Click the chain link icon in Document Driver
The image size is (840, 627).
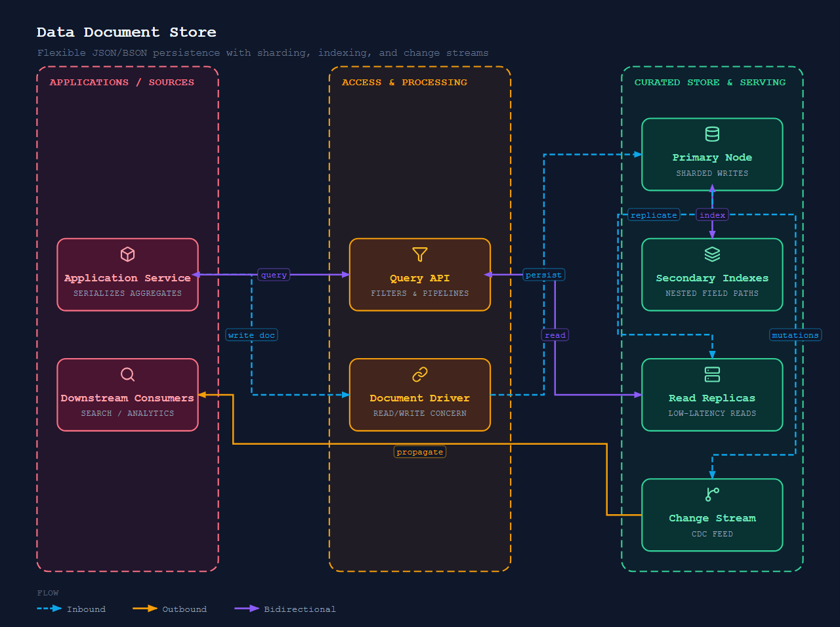(420, 374)
